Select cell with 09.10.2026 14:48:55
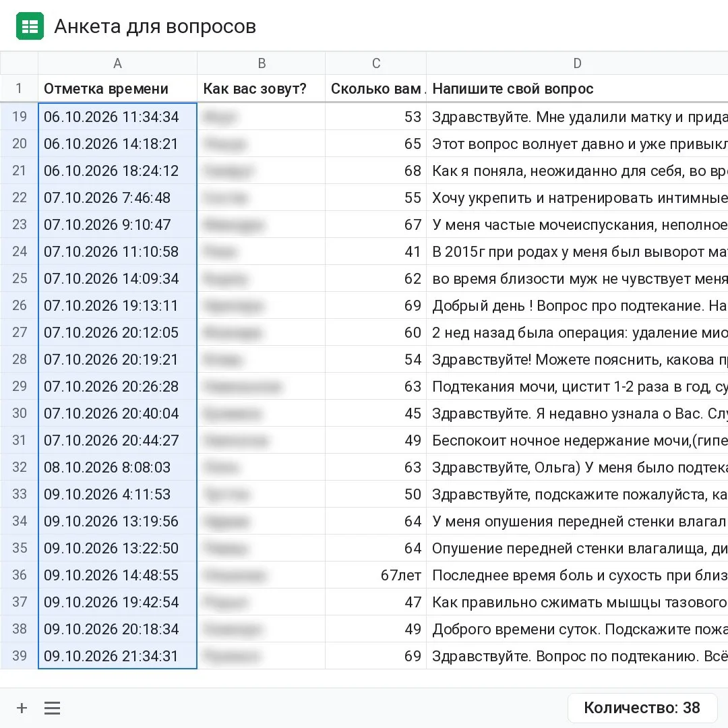The height and width of the screenshot is (728, 728). coord(117,574)
